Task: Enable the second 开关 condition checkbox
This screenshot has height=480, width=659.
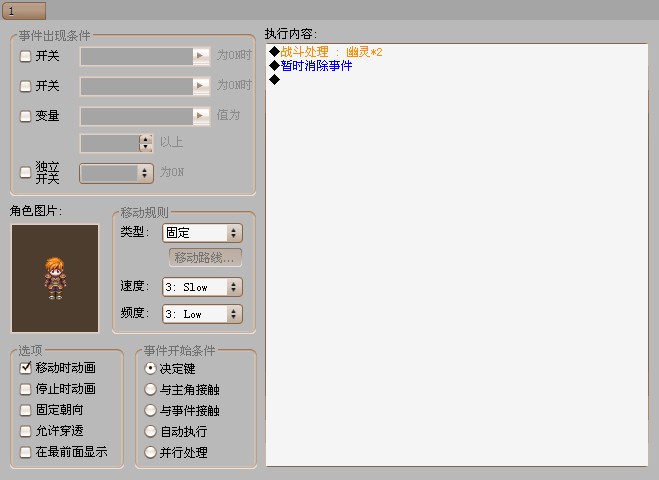Action: 26,86
